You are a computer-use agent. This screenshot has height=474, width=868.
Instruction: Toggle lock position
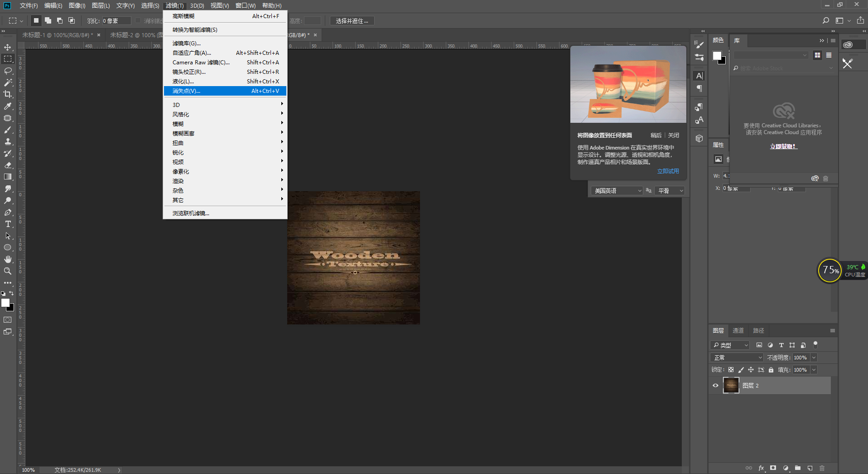coord(751,370)
